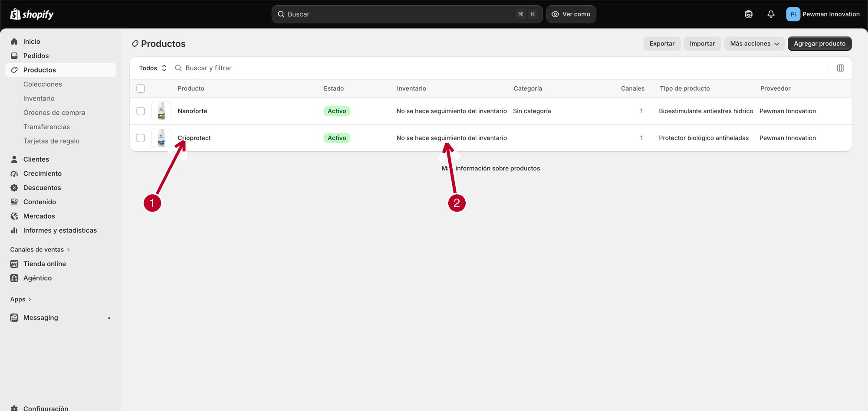Viewport: 868px width, 411px height.
Task: Open the Nanoforte product name
Action: pos(192,111)
